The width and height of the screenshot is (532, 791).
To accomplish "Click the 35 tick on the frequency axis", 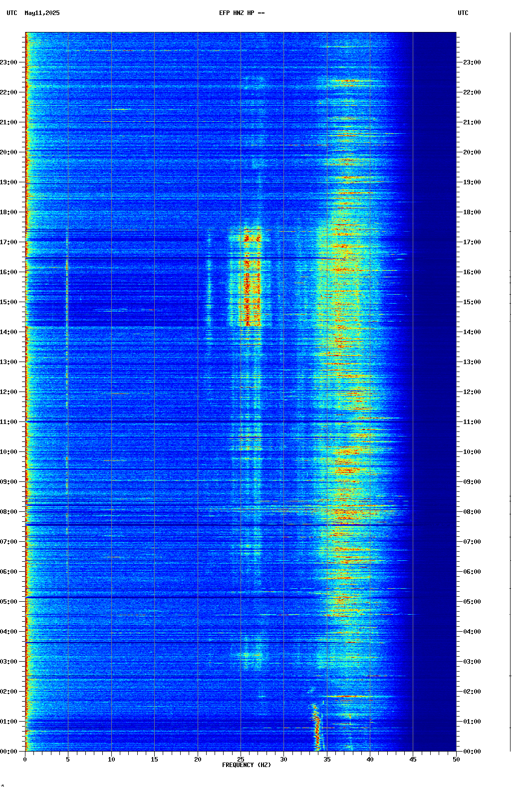I will [327, 760].
